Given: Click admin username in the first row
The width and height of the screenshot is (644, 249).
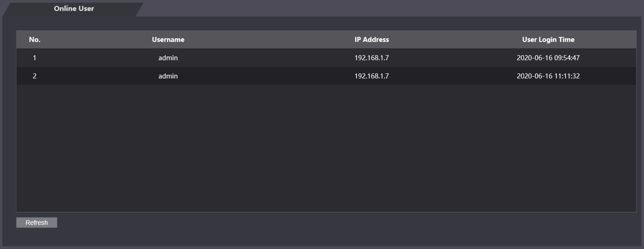Looking at the screenshot, I should point(168,58).
